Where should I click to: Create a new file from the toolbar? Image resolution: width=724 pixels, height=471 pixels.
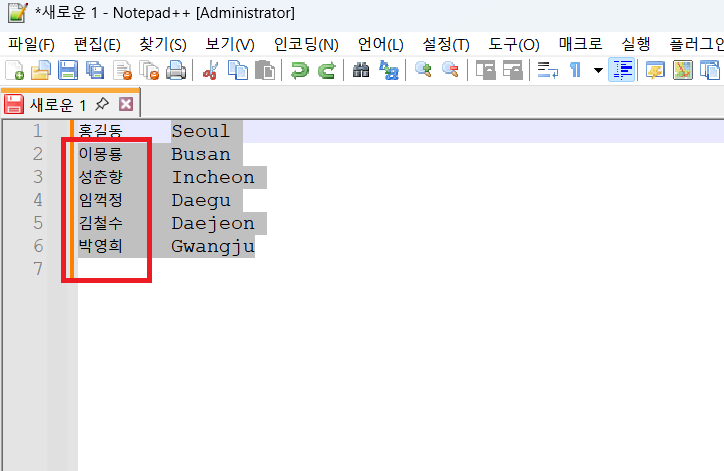(14, 71)
